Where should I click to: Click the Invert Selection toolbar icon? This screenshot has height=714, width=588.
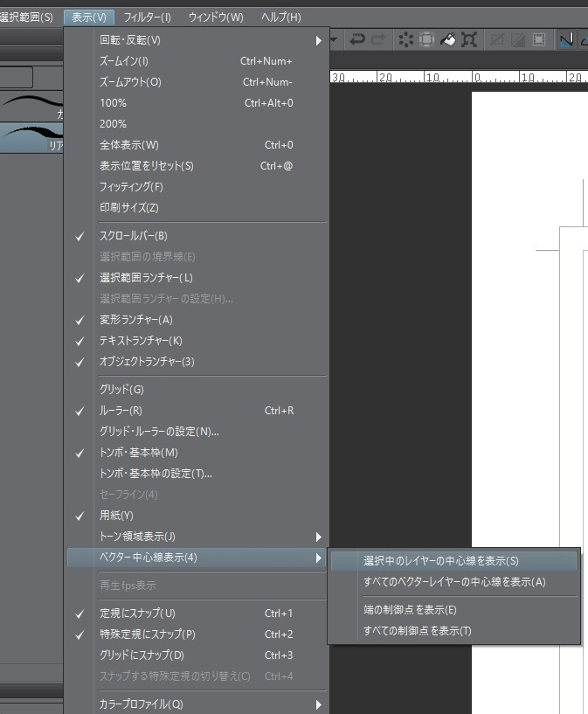(x=518, y=39)
